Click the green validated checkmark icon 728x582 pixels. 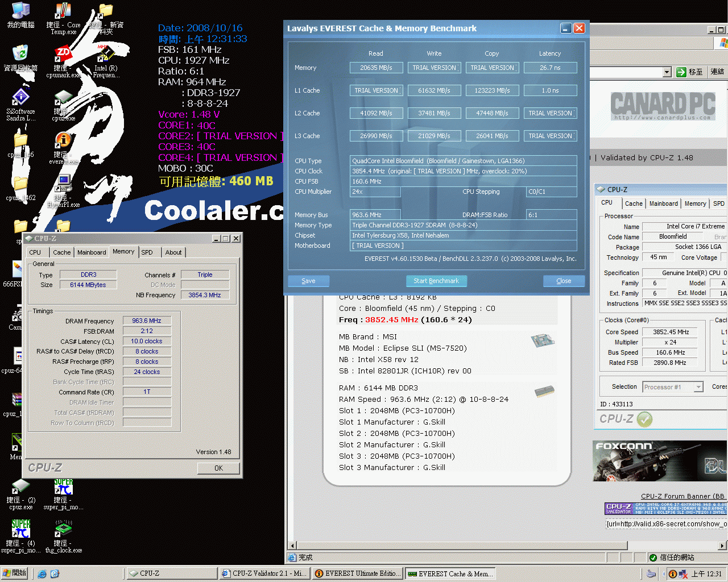click(x=644, y=419)
